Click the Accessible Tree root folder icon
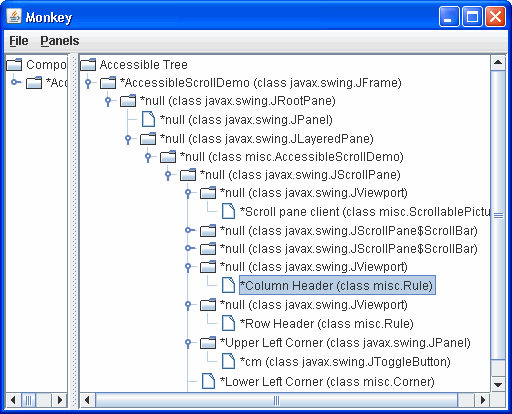 pyautogui.click(x=88, y=64)
